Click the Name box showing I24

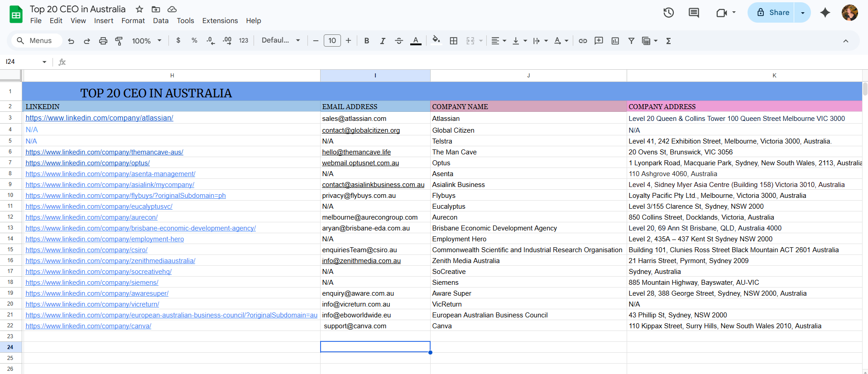pyautogui.click(x=25, y=62)
